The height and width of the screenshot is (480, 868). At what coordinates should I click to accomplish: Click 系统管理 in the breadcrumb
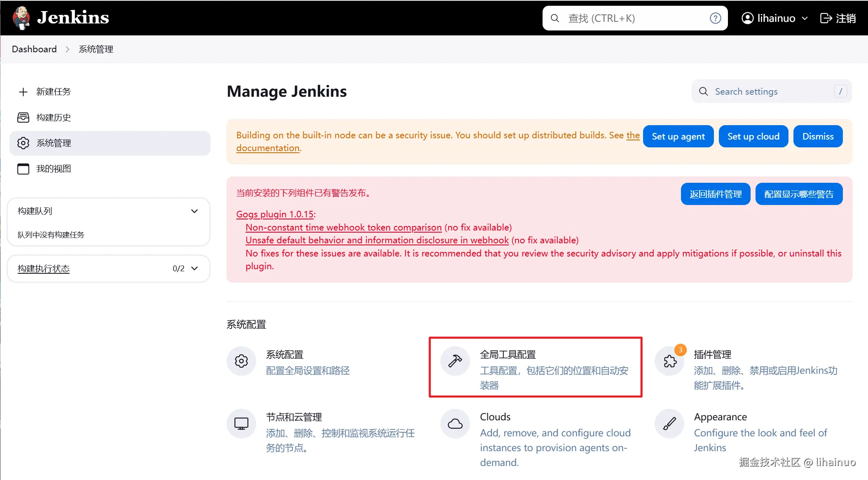tap(96, 49)
